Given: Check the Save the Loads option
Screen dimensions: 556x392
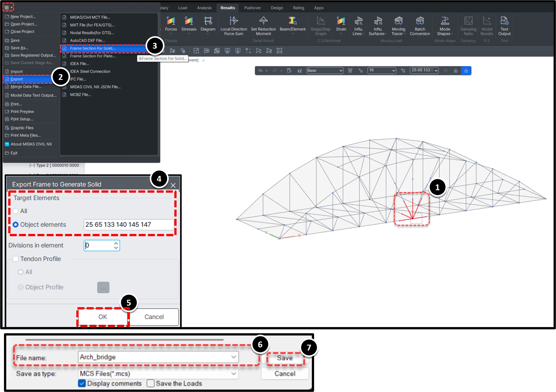Looking at the screenshot, I should [151, 383].
